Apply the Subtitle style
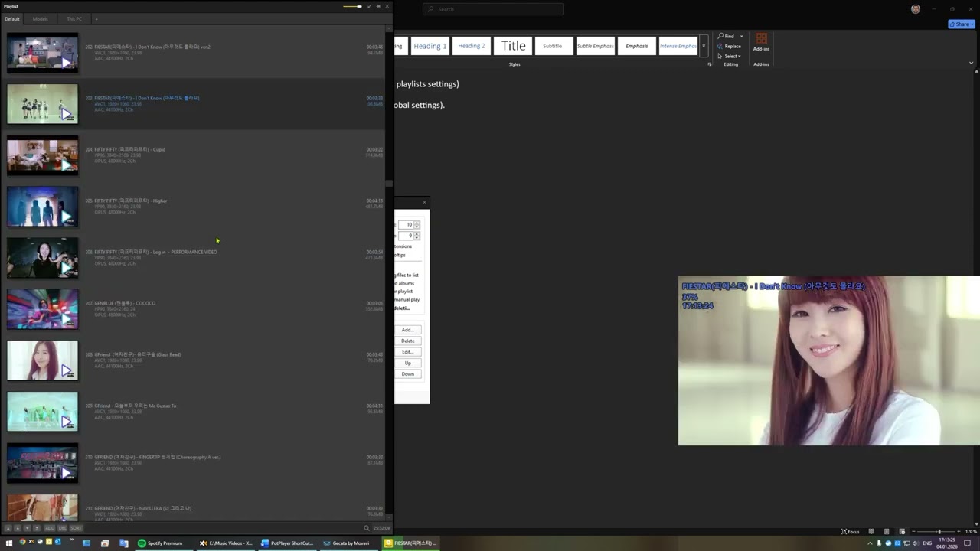Viewport: 980px width, 551px height. 554,46
